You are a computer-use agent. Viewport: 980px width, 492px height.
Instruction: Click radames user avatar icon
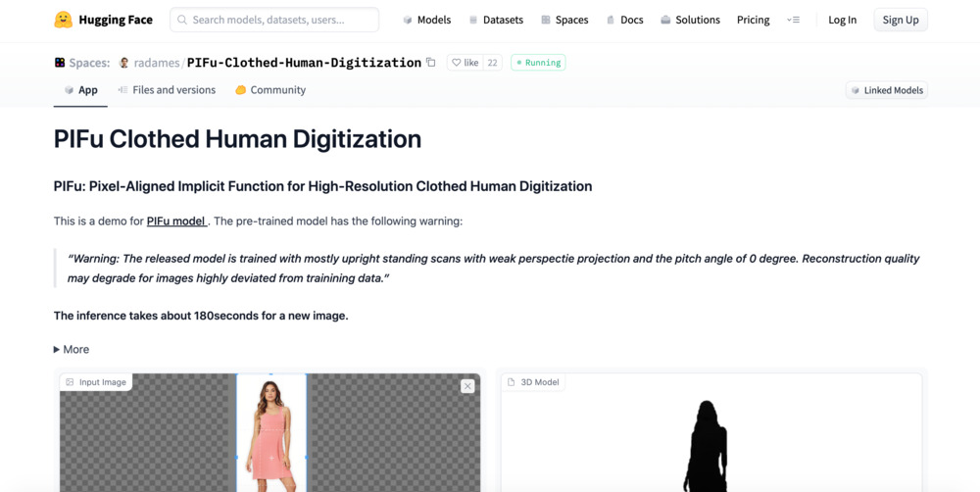pos(123,63)
